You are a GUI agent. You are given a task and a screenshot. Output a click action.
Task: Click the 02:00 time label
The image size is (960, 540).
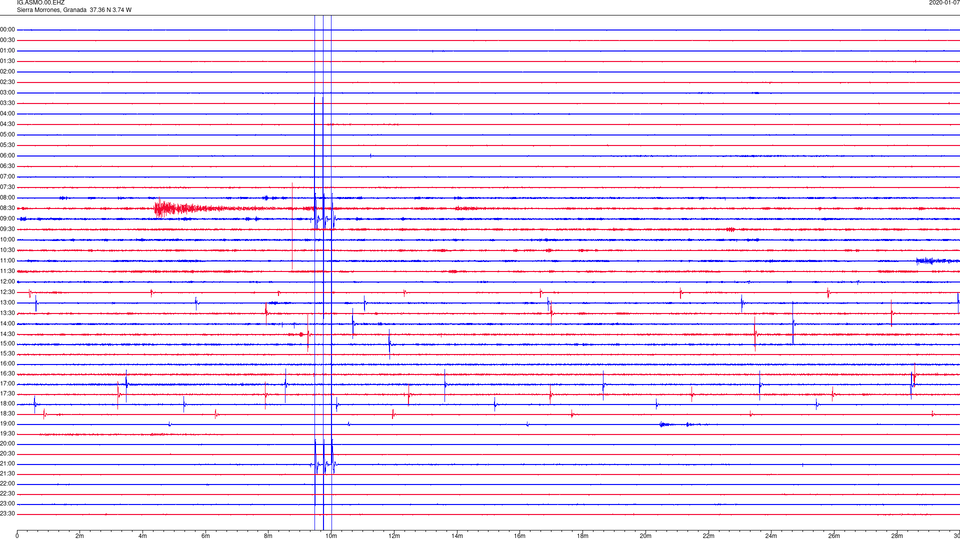pos(7,71)
